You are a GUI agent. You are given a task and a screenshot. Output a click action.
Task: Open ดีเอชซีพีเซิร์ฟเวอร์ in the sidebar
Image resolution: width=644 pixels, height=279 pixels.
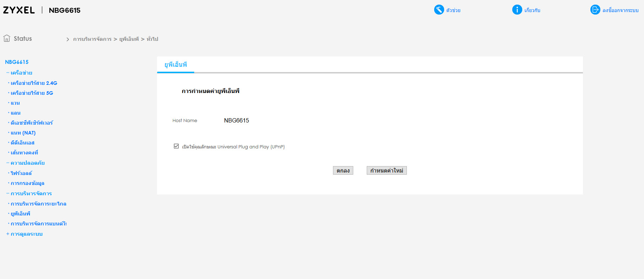click(32, 123)
